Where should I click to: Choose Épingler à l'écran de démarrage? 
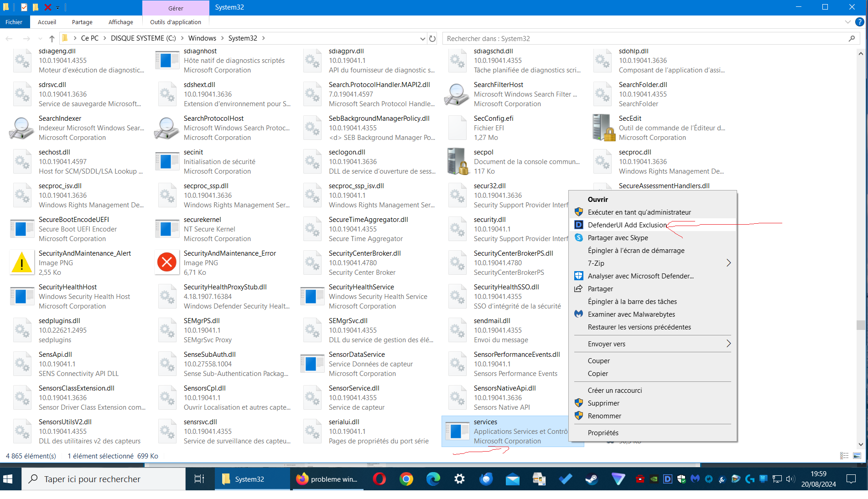click(653, 250)
